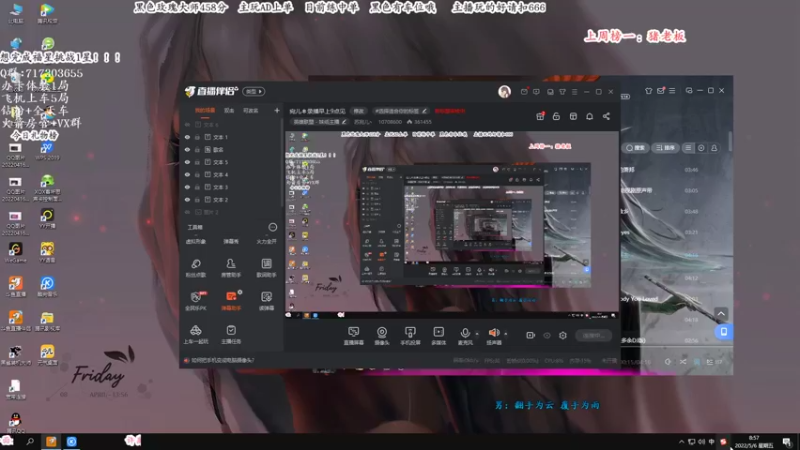Open the 读弹幕 read-danmaku tool

(x=266, y=301)
